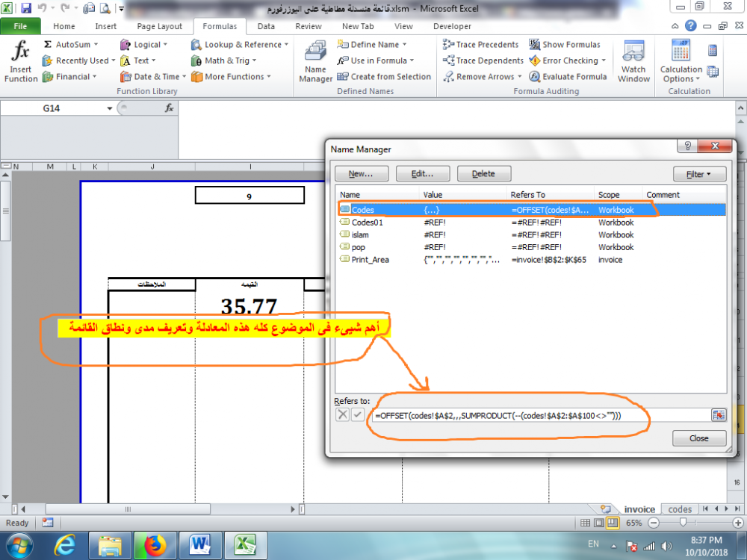Open Math & Trig functions
Viewport: 747px width, 560px height.
tap(223, 60)
